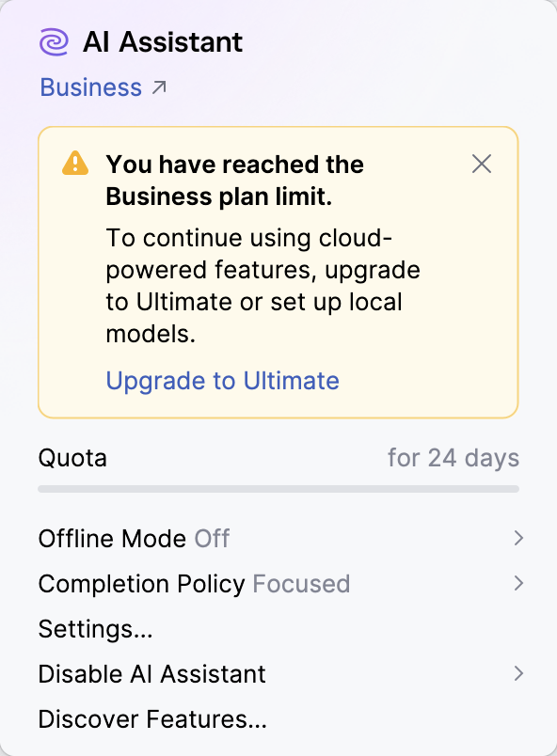Open the Business plan page
557x756 pixels.
point(90,87)
